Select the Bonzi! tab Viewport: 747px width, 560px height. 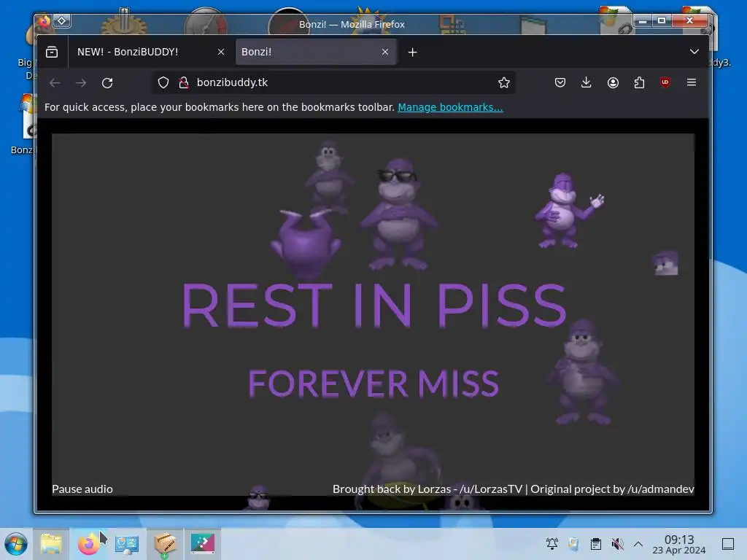pos(316,52)
